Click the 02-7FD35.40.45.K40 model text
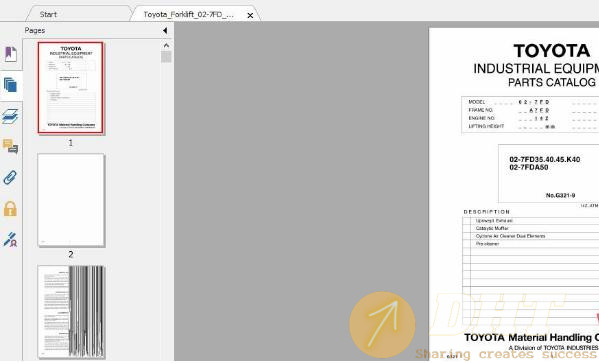Viewport: 599px width, 363px height. 545,159
